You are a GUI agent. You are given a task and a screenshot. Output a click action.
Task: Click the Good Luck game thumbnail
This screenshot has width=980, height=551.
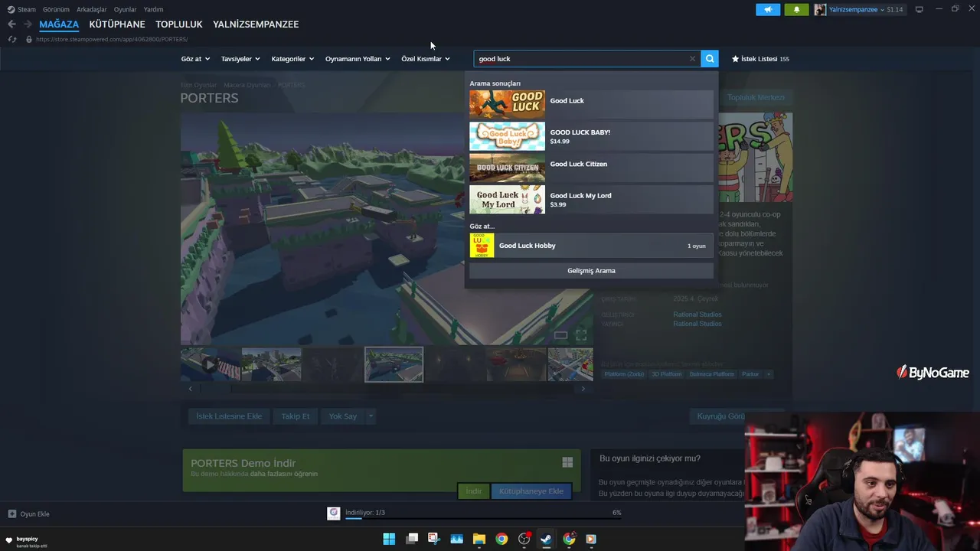[x=507, y=104]
